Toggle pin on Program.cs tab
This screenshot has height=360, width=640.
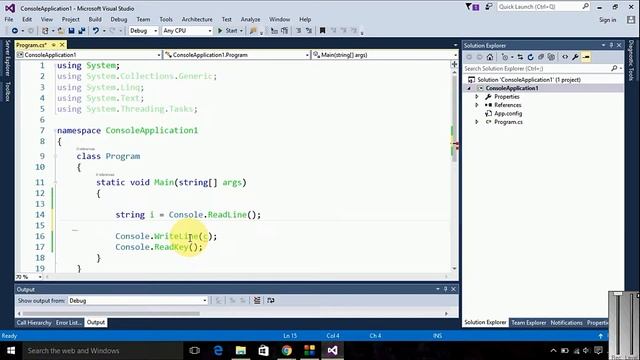coord(53,45)
